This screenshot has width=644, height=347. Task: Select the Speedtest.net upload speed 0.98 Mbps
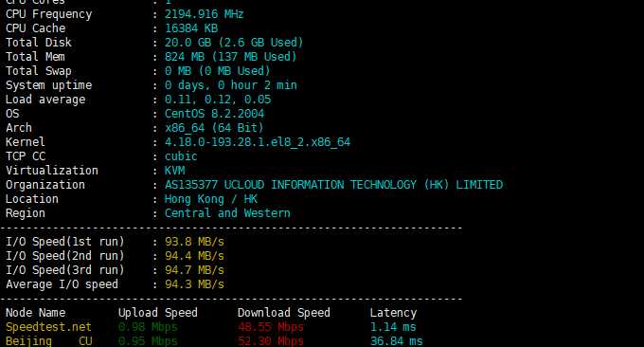(x=148, y=327)
